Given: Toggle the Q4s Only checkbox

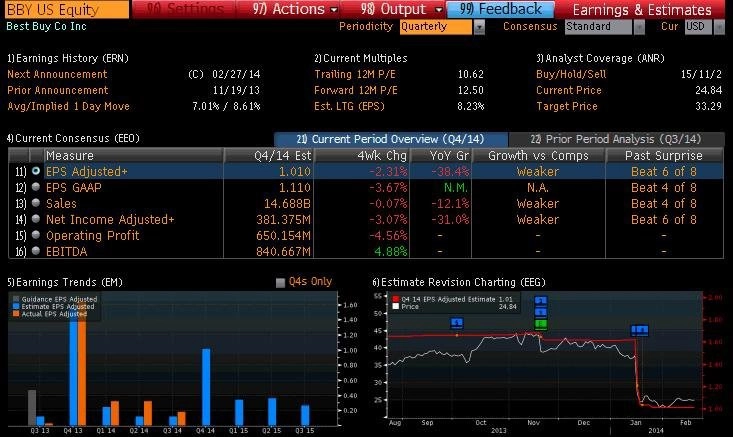Looking at the screenshot, I should [280, 282].
